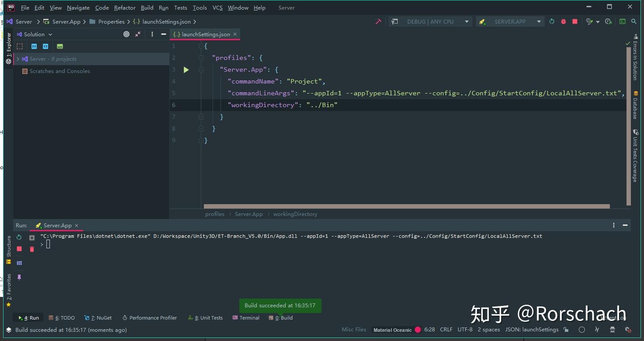Click Server.App in the bottom JSON breadcrumb

[248, 214]
